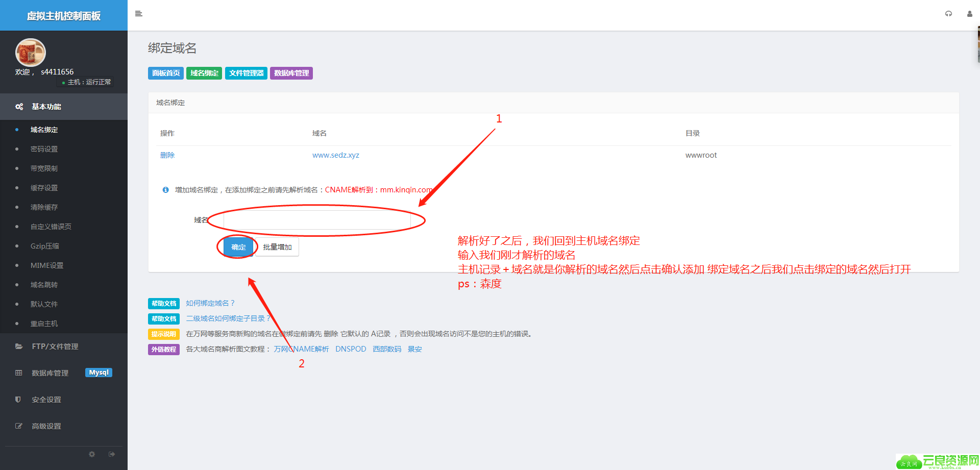Toggle the sidebar hamburger menu icon

138,14
